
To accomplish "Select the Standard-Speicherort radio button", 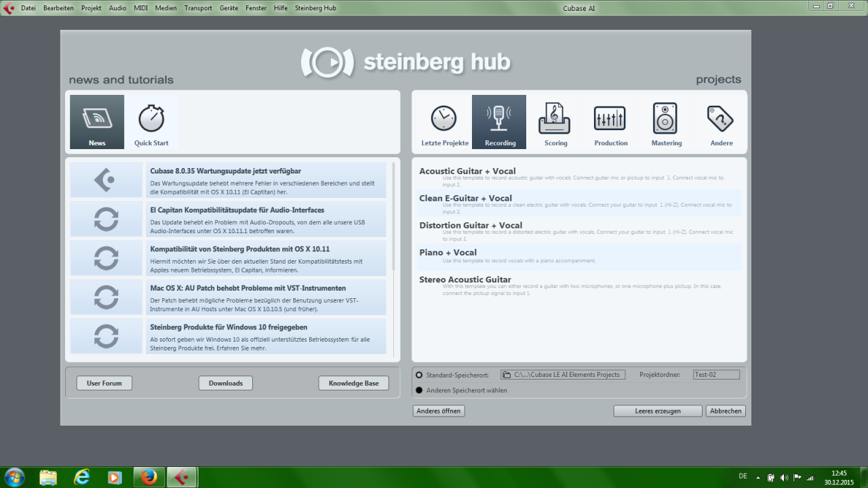I will point(419,375).
